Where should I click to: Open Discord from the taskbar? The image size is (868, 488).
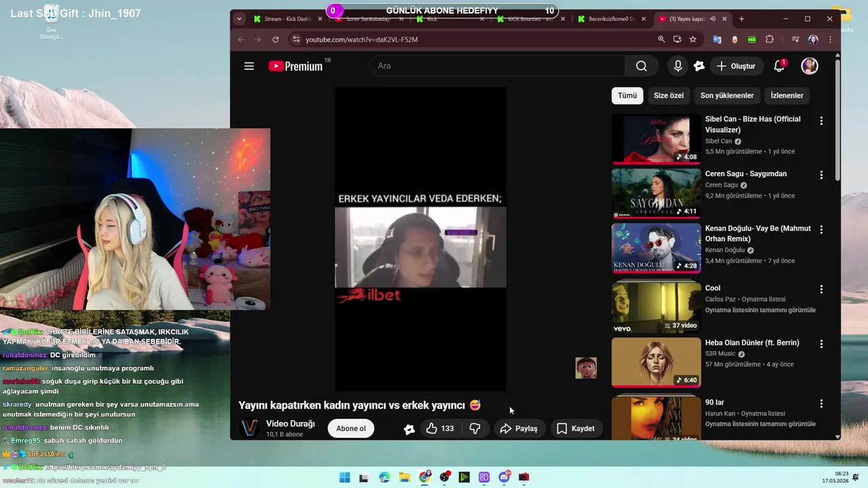click(x=505, y=477)
